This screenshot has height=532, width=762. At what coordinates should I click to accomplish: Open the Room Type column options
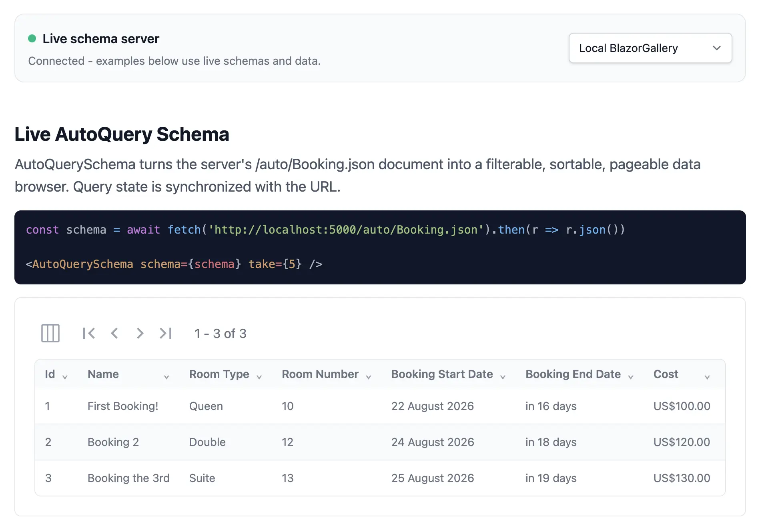tap(259, 377)
